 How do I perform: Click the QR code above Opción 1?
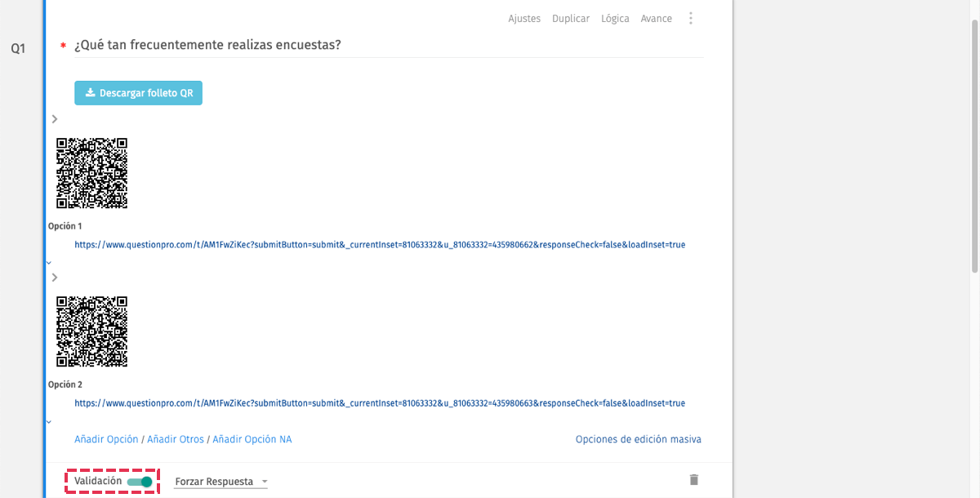click(91, 173)
